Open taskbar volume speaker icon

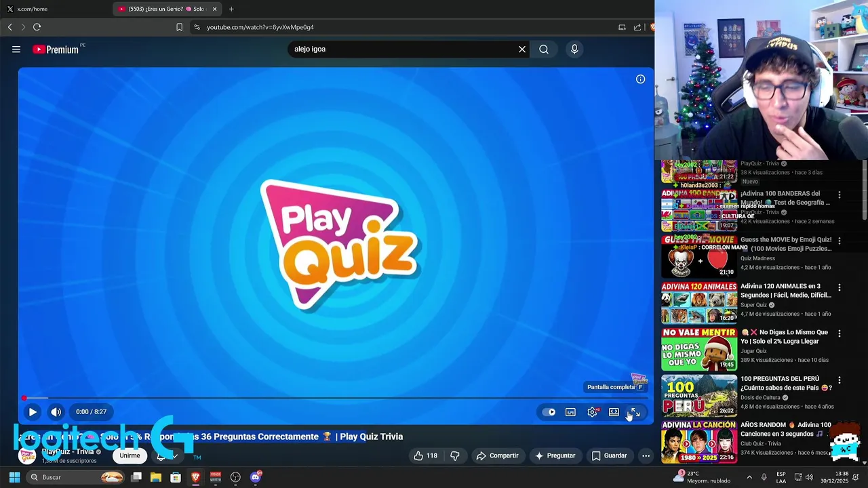(809, 477)
